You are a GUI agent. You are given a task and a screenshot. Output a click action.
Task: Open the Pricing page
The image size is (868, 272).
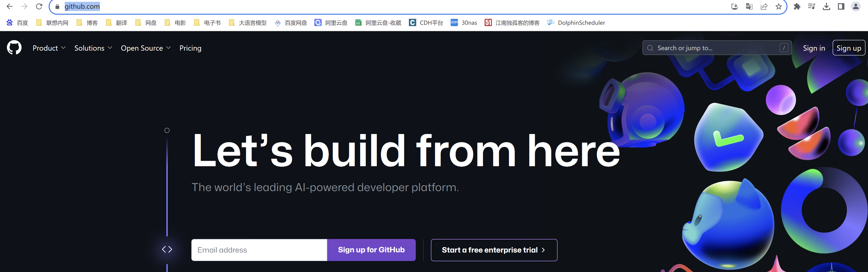(x=190, y=48)
